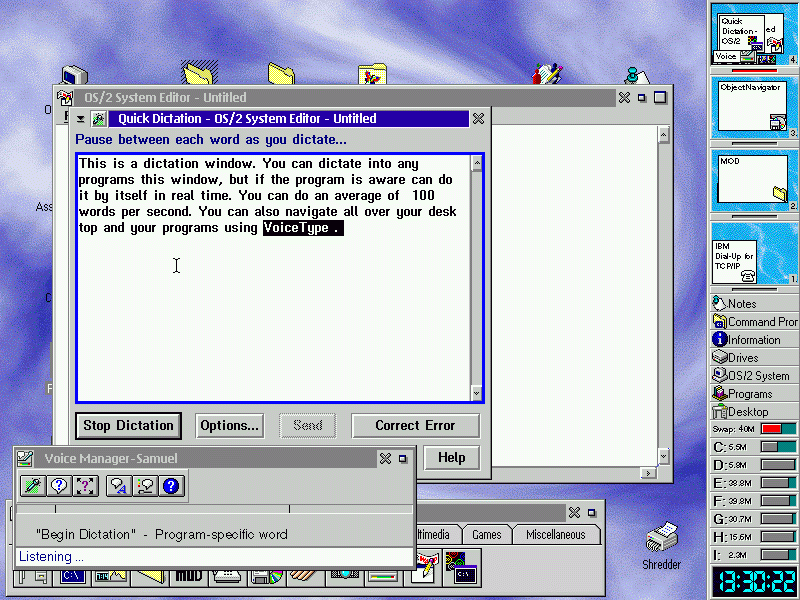Switch to ObjectNavigator desktop 3 thumbnail

coord(754,107)
